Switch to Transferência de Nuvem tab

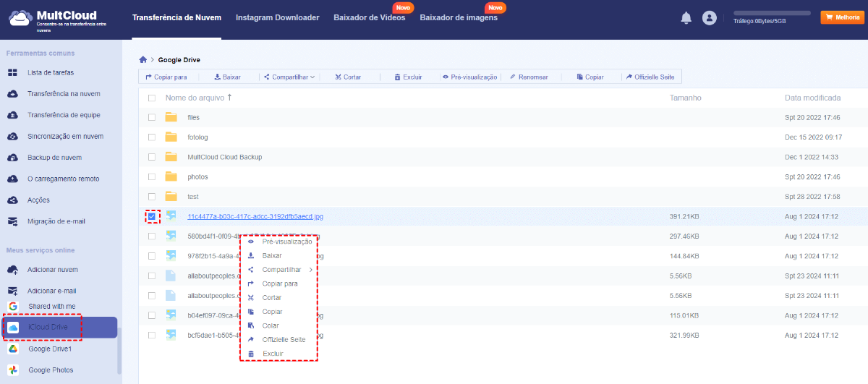[176, 17]
